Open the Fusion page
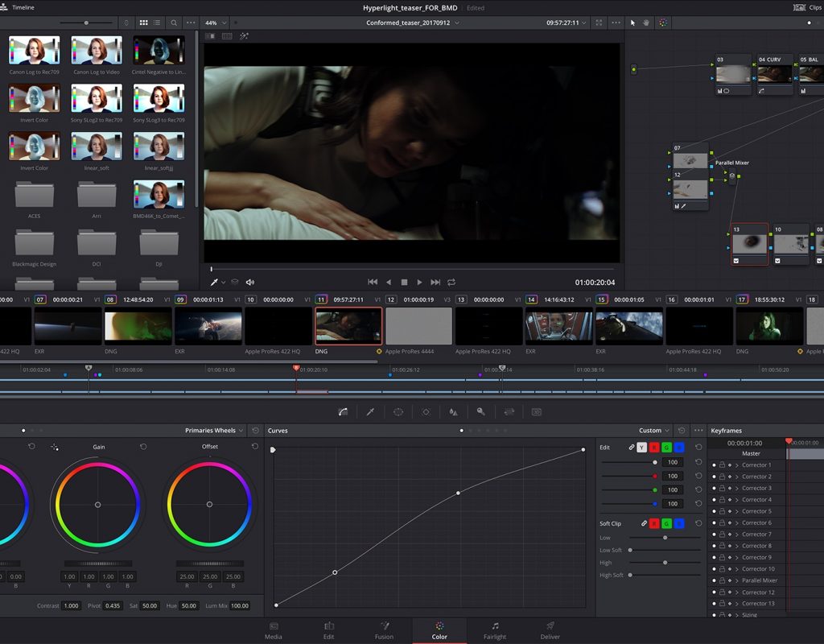 click(384, 631)
